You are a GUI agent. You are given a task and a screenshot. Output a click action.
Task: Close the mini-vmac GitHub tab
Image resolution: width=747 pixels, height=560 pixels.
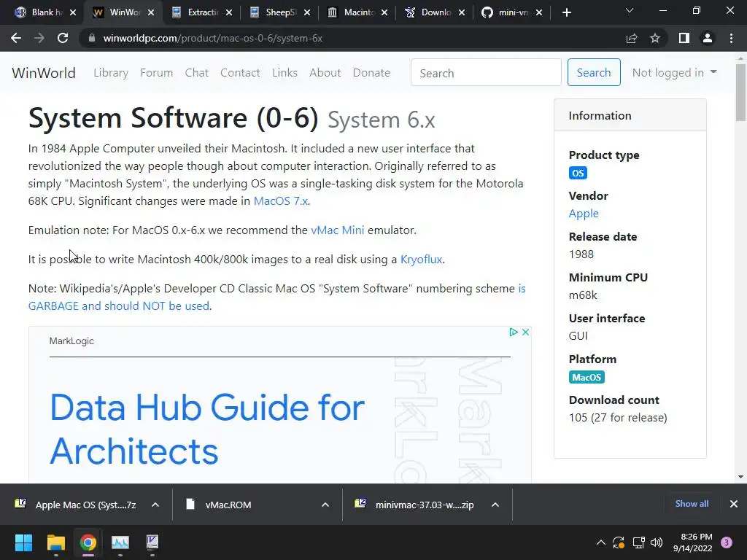pos(539,12)
